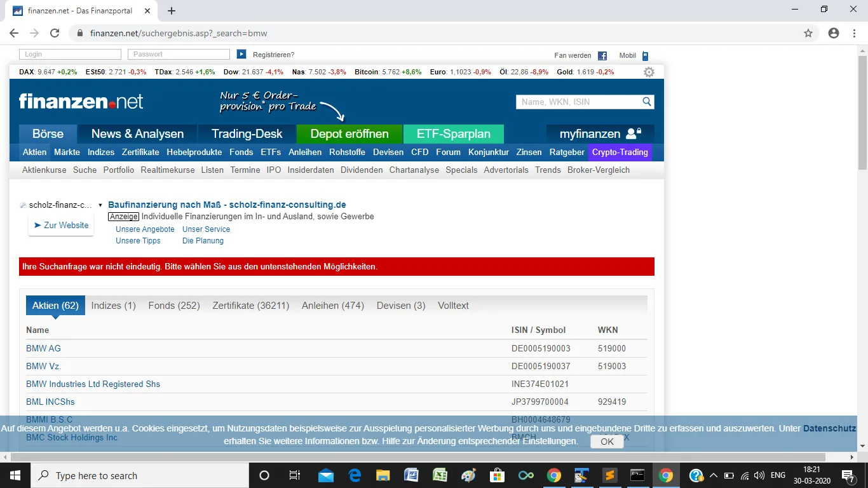Viewport: 868px width, 488px height.
Task: Switch to the Indizes (1) results tab
Action: coord(114,306)
